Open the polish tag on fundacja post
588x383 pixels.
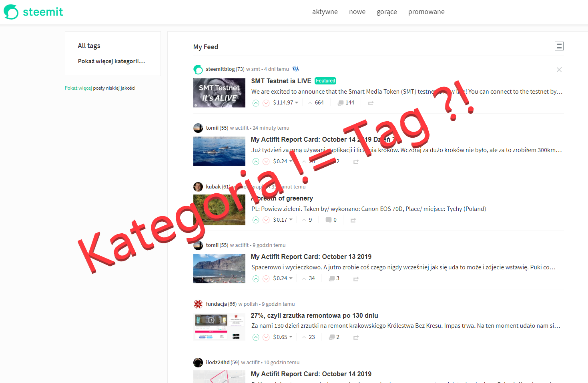[251, 304]
